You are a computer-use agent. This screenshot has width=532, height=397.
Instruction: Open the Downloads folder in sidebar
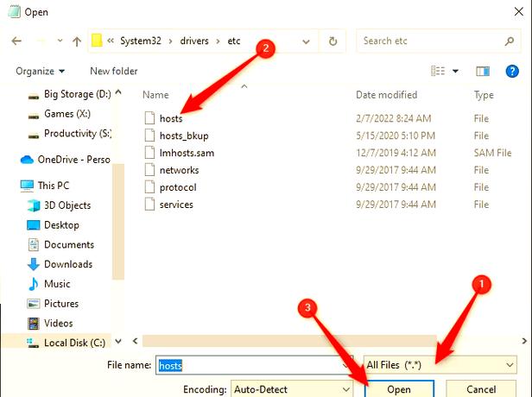(x=67, y=264)
